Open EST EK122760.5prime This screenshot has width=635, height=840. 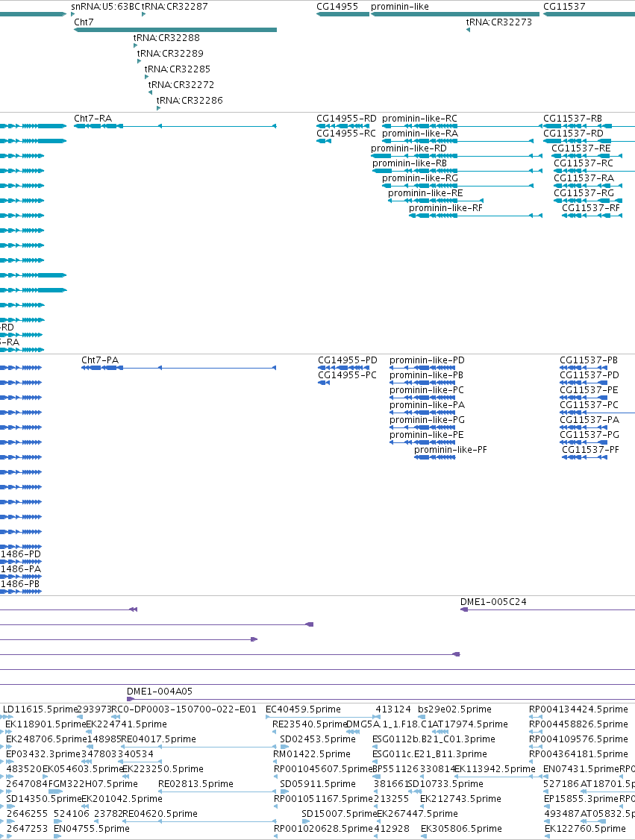585,829
